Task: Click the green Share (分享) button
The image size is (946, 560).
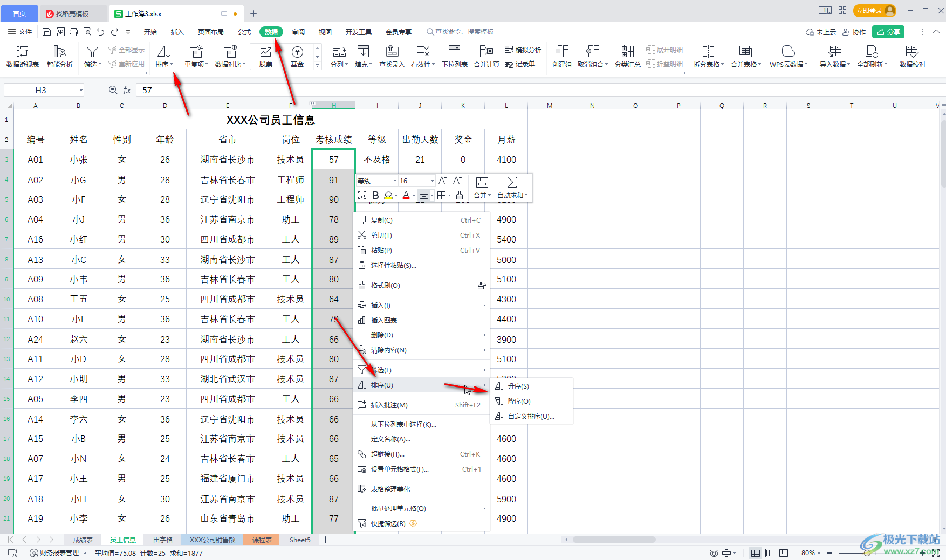Action: pos(888,32)
